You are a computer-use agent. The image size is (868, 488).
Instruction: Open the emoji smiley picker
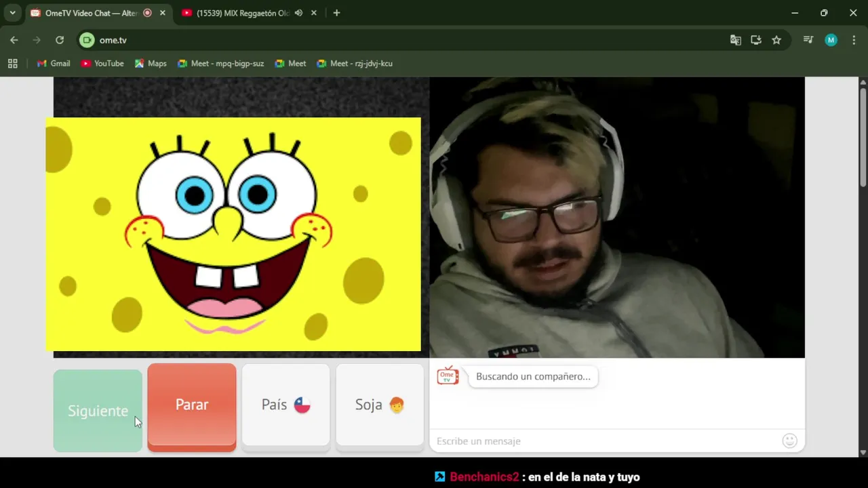pos(790,441)
